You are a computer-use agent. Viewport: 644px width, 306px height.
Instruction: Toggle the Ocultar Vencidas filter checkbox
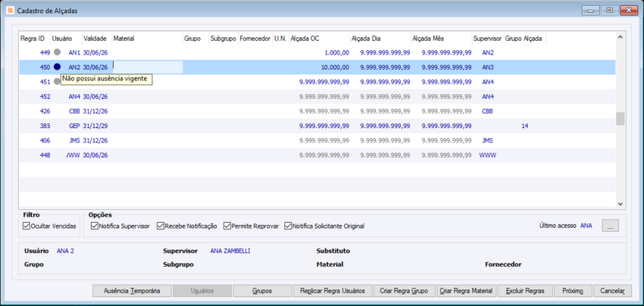tap(27, 226)
